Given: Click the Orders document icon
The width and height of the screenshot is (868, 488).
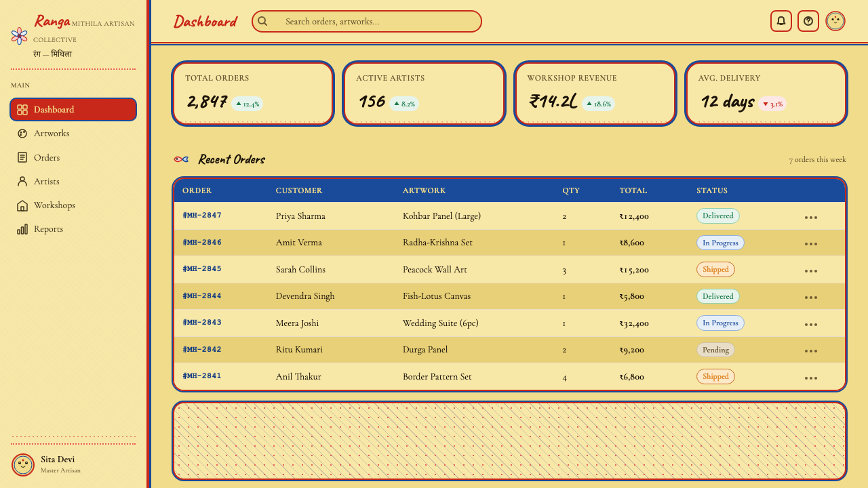Looking at the screenshot, I should pyautogui.click(x=22, y=157).
